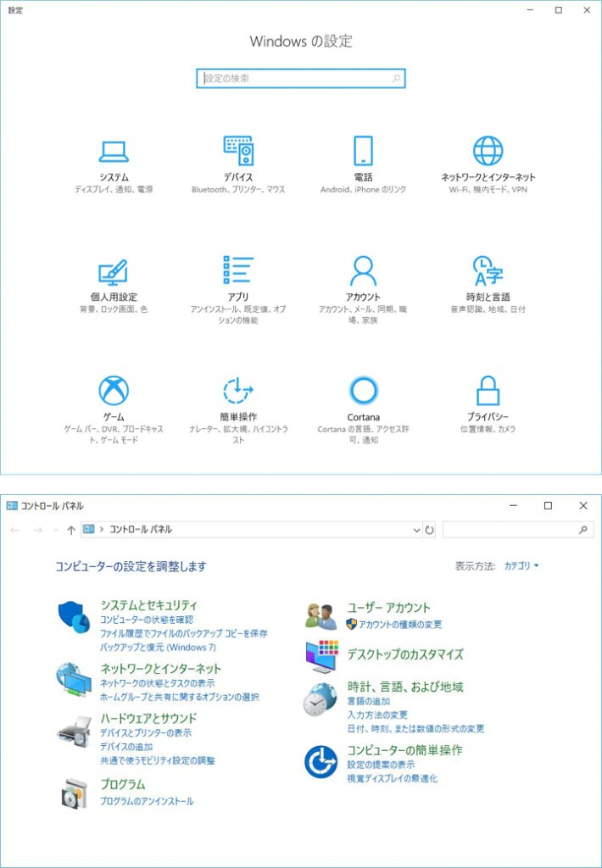Open ネットワークとインターネット heading in Control Panel
602x868 pixels.
pyautogui.click(x=160, y=668)
